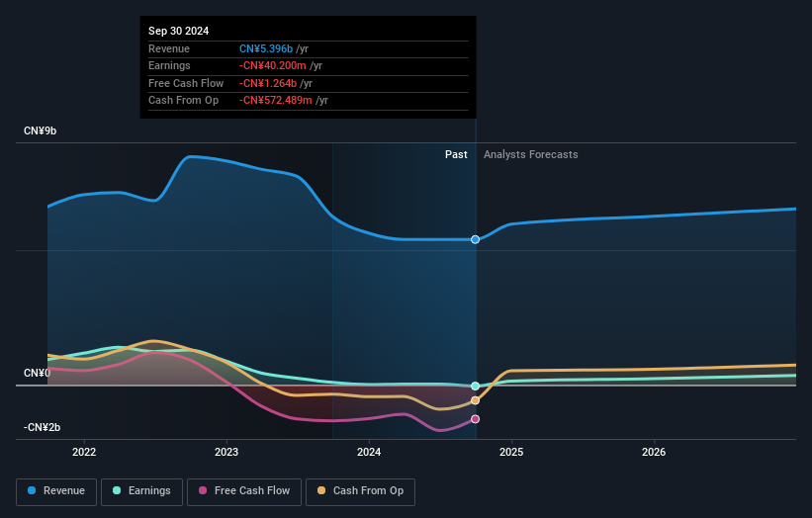Select the Free Cash Flow data point marker
Image resolution: width=812 pixels, height=518 pixels.
tap(475, 419)
